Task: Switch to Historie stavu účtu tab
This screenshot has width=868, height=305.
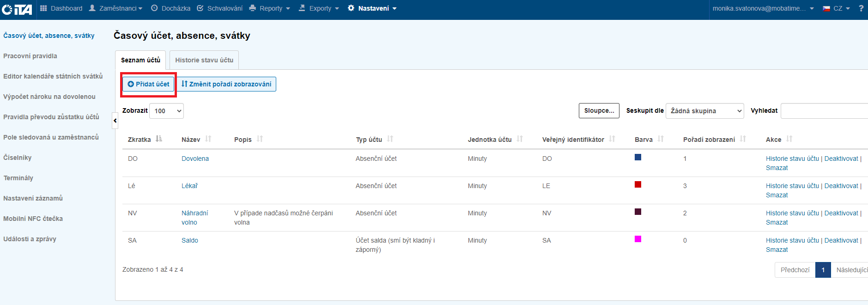Action: pos(204,60)
